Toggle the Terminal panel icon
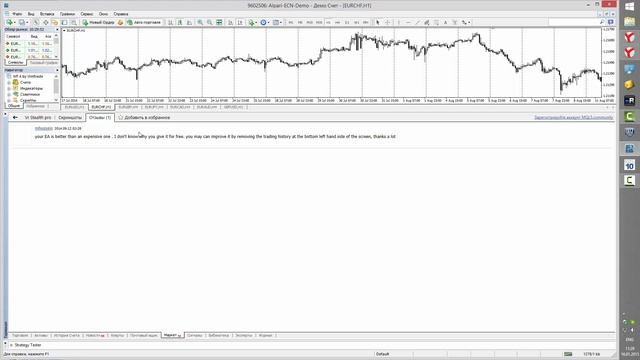This screenshot has width=640, height=360. (x=64, y=22)
